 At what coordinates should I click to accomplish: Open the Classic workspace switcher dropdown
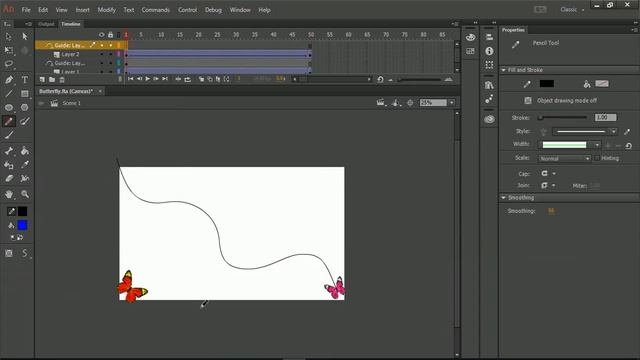[x=572, y=9]
